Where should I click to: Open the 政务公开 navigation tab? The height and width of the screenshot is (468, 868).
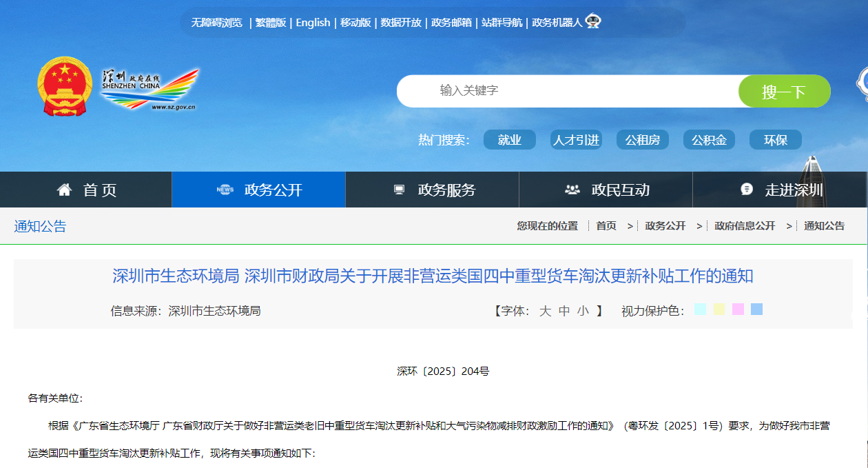(273, 190)
